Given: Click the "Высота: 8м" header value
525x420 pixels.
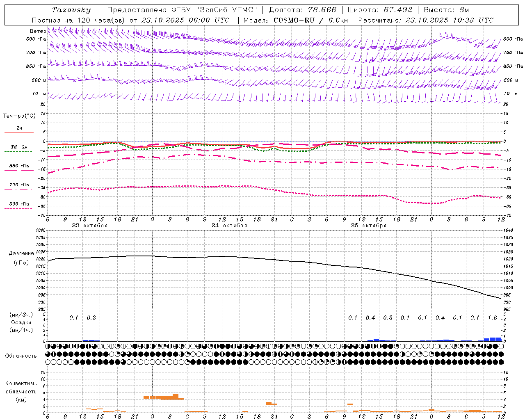Looking at the screenshot, I should tap(446, 10).
